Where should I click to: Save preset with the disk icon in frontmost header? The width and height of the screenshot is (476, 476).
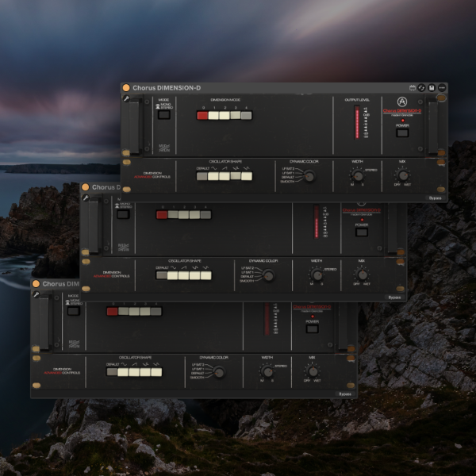[432, 88]
